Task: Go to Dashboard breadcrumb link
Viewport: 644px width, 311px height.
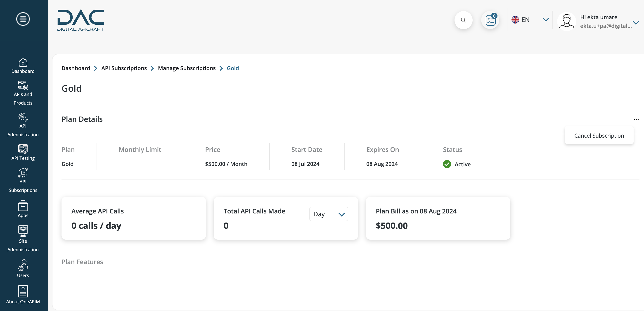Action: click(x=76, y=68)
